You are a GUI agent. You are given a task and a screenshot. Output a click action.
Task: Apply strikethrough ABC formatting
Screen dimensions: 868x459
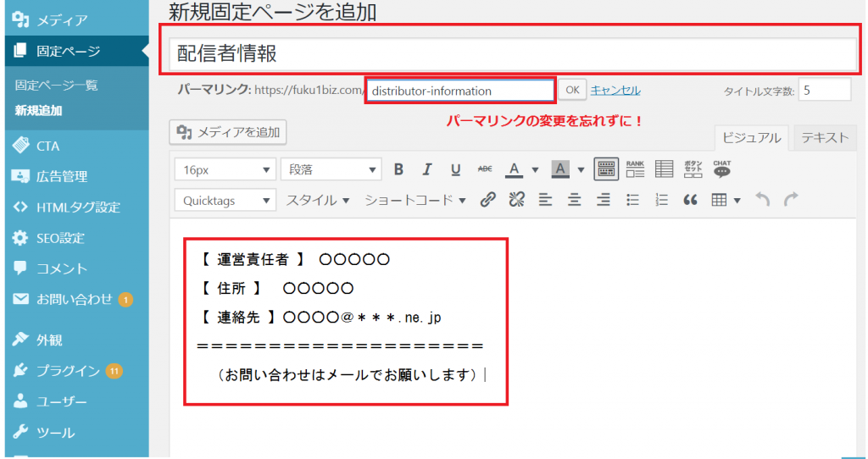coord(485,169)
